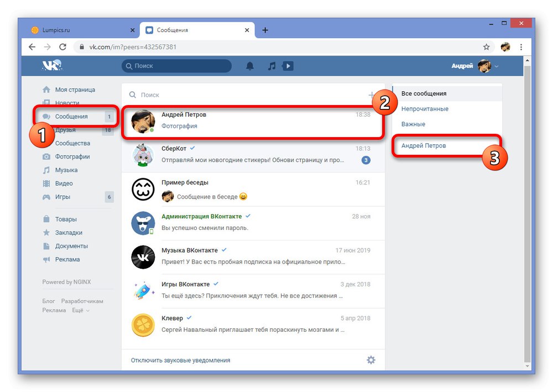Click the bag icon beside Товары
Screen dimensions: 553x392
pos(46,219)
